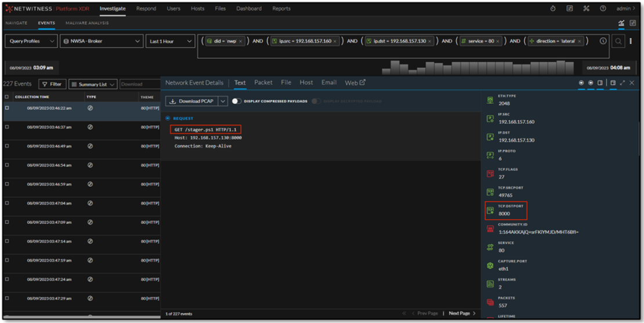This screenshot has width=644, height=323.
Task: Open the help question mark icon
Action: tap(603, 9)
